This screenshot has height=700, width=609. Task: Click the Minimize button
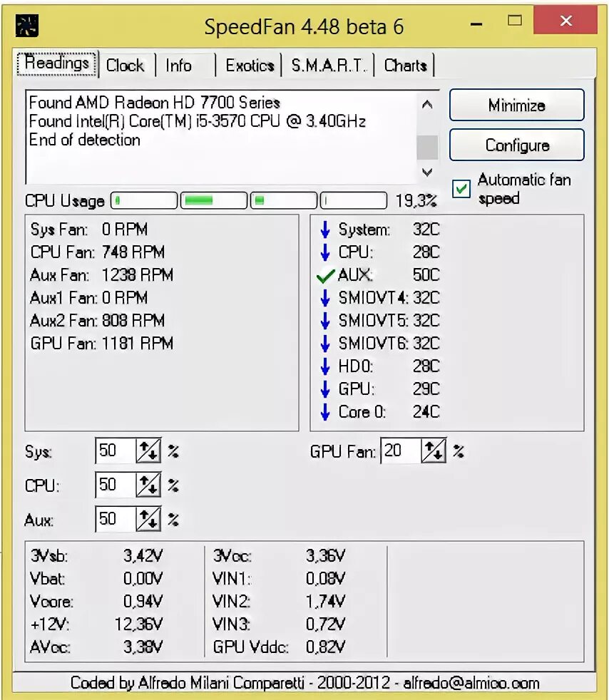pos(516,105)
